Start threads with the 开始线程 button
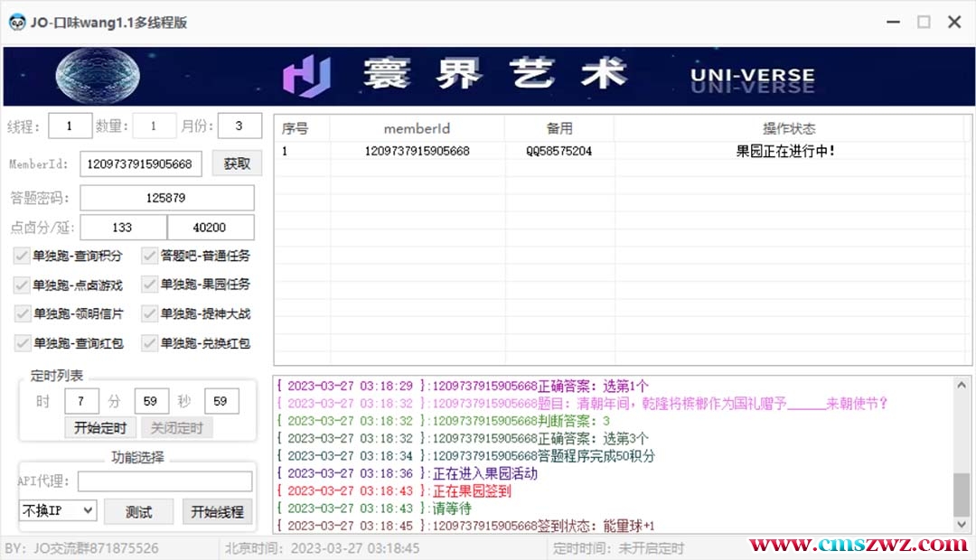976x560 pixels. (217, 511)
